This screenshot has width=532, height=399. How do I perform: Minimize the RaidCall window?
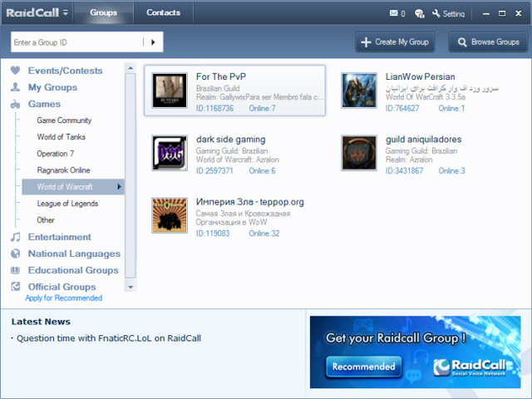[486, 13]
